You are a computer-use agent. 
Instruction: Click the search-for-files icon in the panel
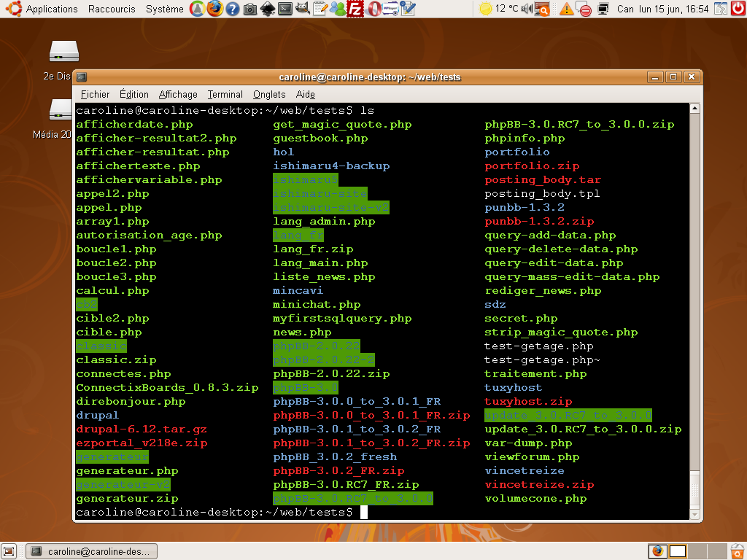[x=543, y=9]
